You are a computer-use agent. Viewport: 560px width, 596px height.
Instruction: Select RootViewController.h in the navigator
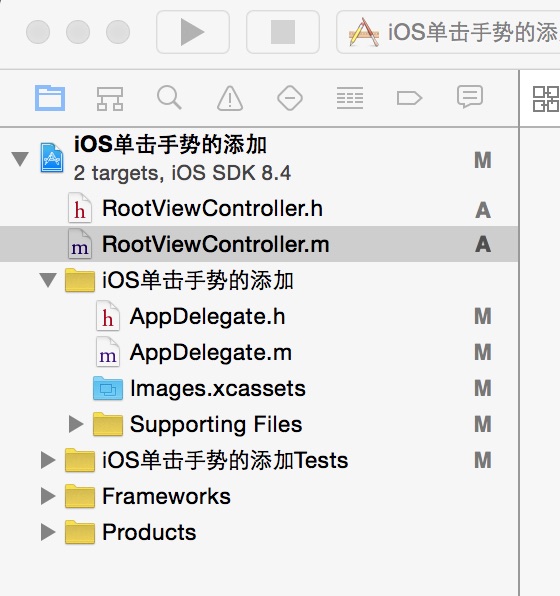tap(259, 208)
